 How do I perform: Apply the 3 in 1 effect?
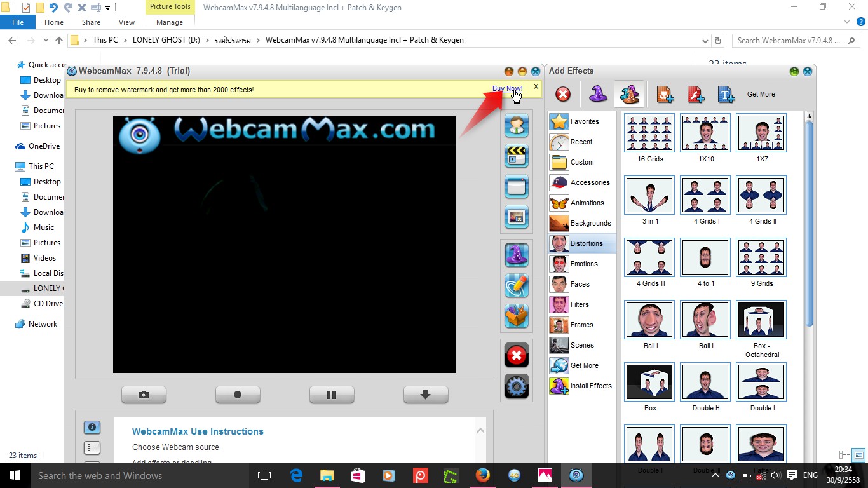[650, 195]
